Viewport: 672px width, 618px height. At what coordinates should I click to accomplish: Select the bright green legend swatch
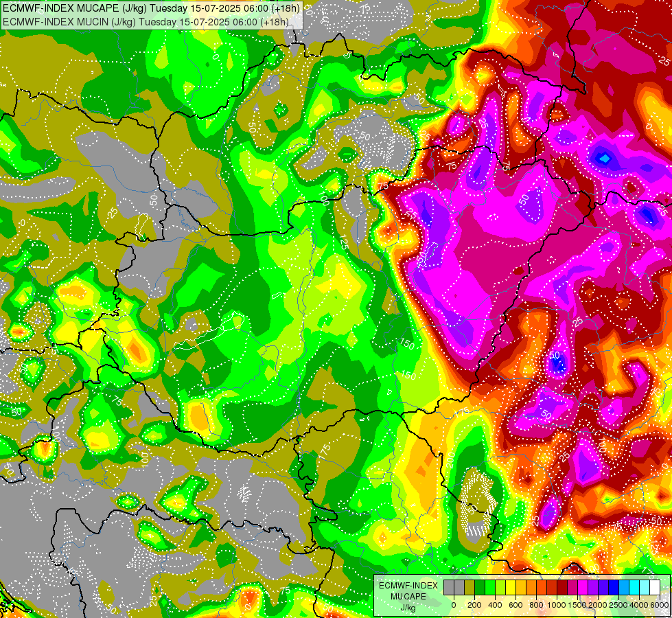click(x=490, y=588)
